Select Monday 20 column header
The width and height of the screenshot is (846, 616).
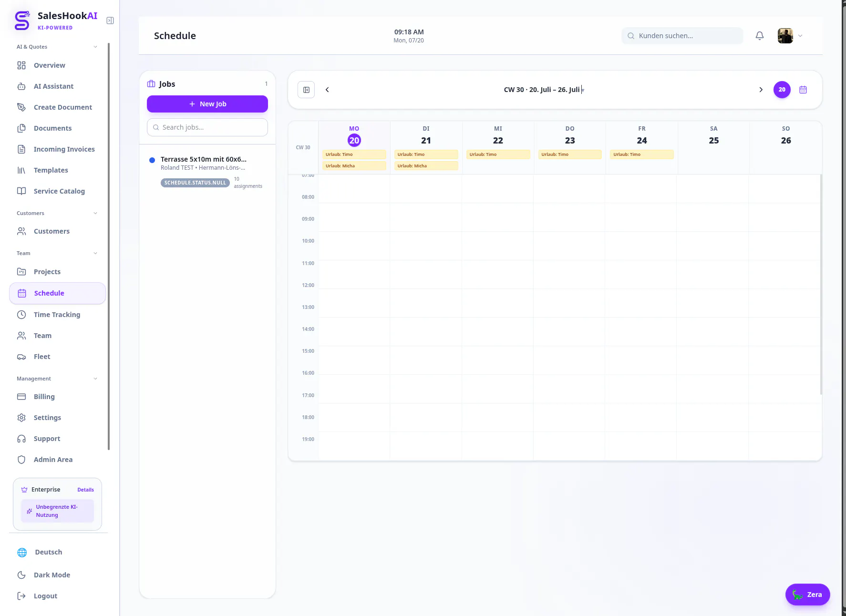point(354,135)
